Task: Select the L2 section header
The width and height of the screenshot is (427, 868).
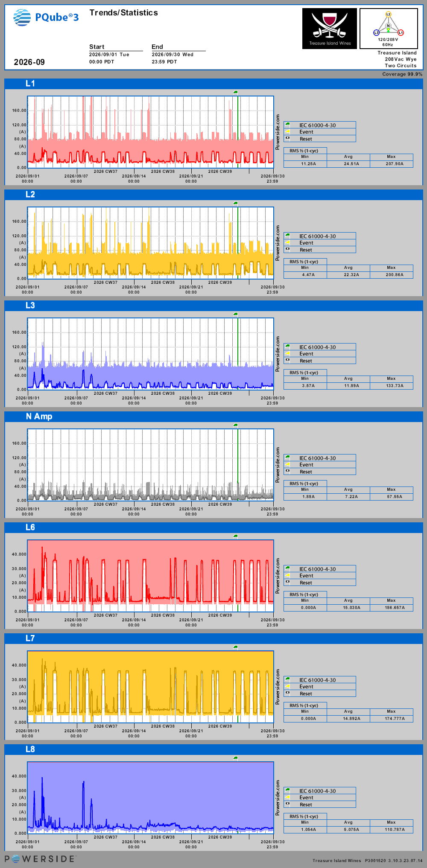Action: coord(213,195)
